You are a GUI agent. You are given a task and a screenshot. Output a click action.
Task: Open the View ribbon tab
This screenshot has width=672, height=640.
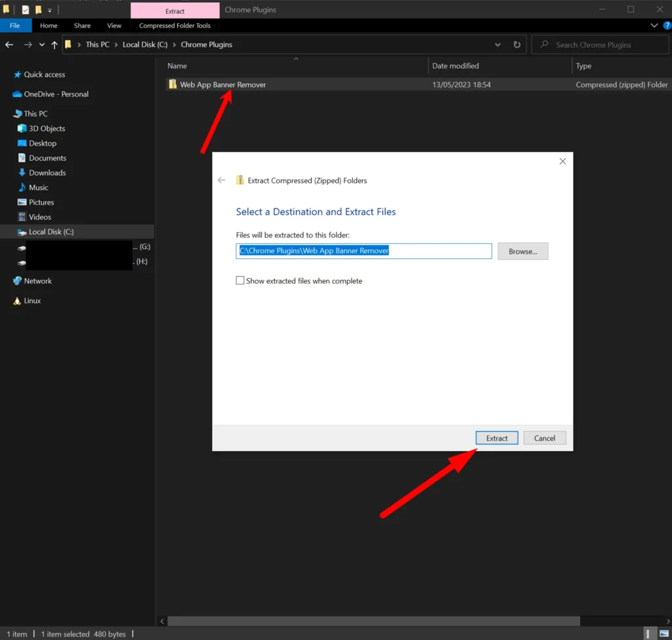pos(114,26)
